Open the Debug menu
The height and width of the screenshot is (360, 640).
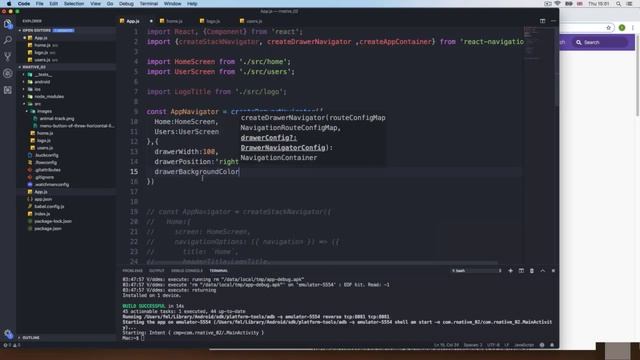(x=126, y=4)
